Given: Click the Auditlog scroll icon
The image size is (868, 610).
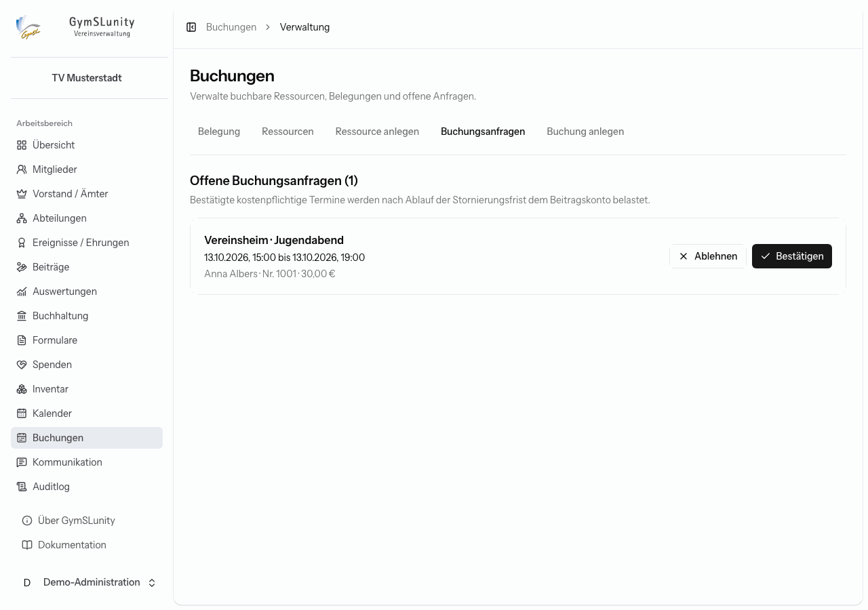Looking at the screenshot, I should 22,487.
